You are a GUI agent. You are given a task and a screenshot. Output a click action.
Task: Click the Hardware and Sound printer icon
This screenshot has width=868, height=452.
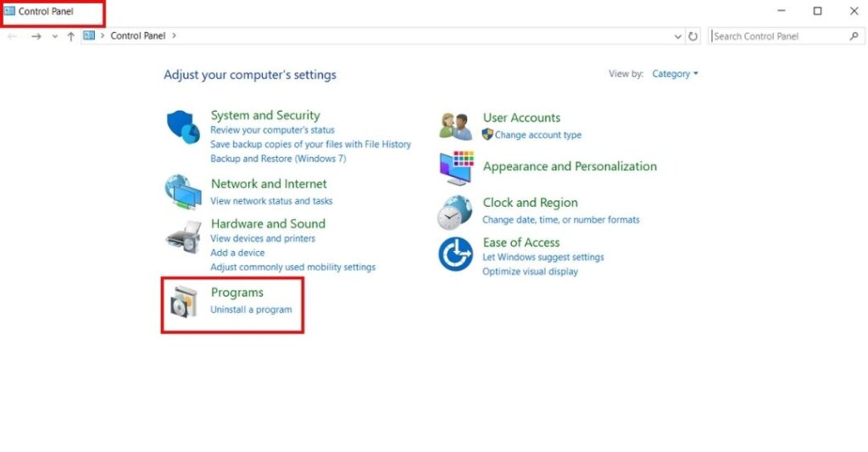coord(182,237)
